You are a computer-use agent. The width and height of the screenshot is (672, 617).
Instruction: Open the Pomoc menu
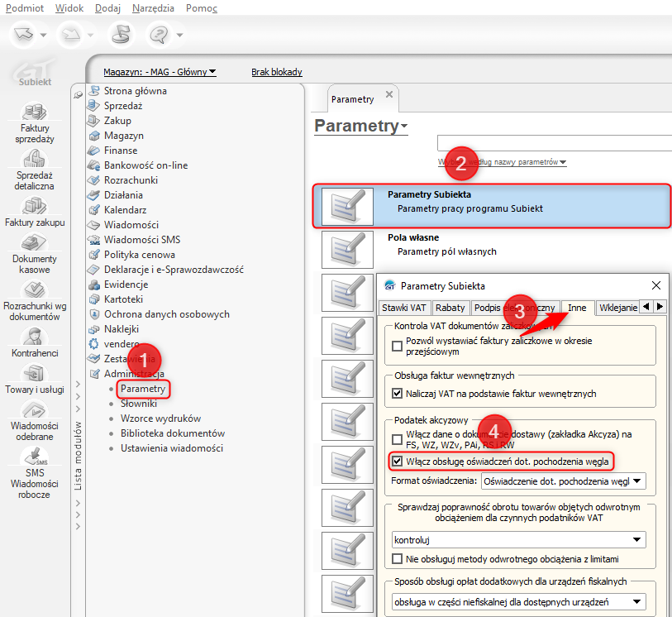point(202,8)
